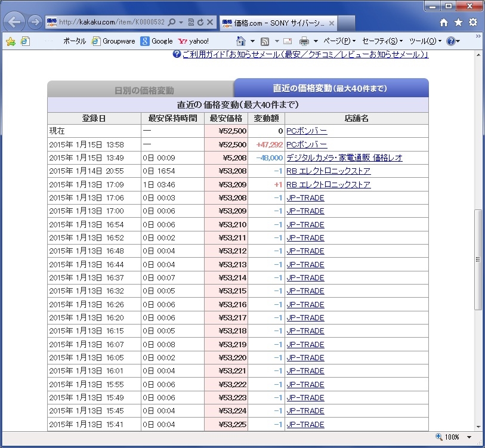Click the +47,292 change amount cell

pyautogui.click(x=266, y=144)
